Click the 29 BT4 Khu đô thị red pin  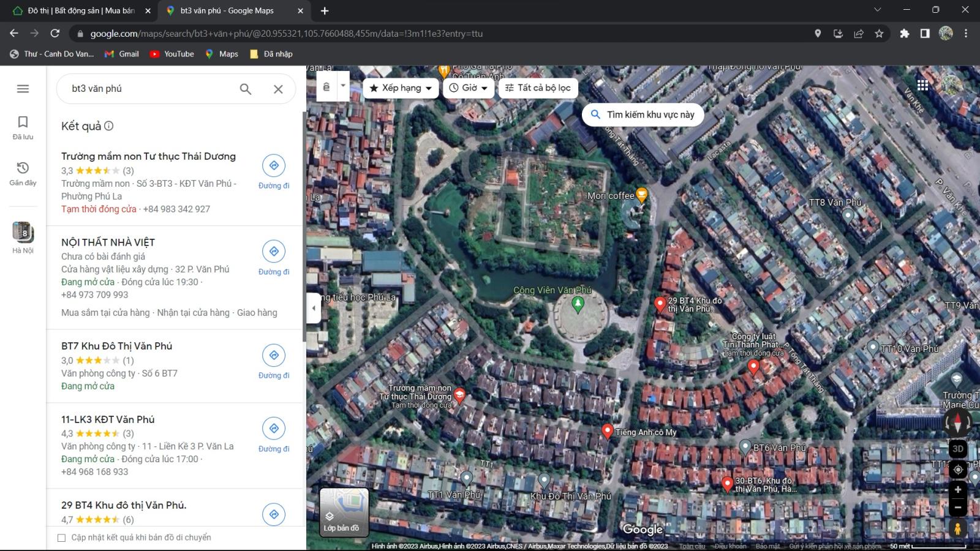coord(660,304)
